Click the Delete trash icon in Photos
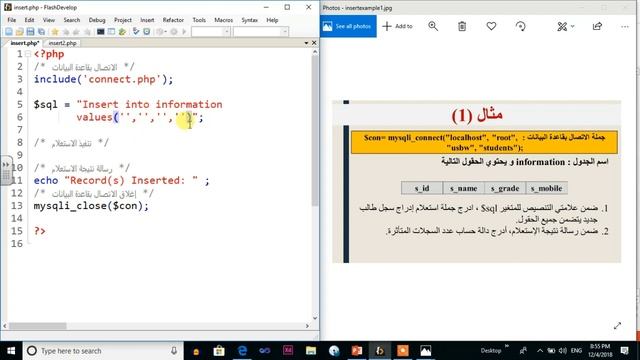The height and width of the screenshot is (360, 640). [x=462, y=26]
